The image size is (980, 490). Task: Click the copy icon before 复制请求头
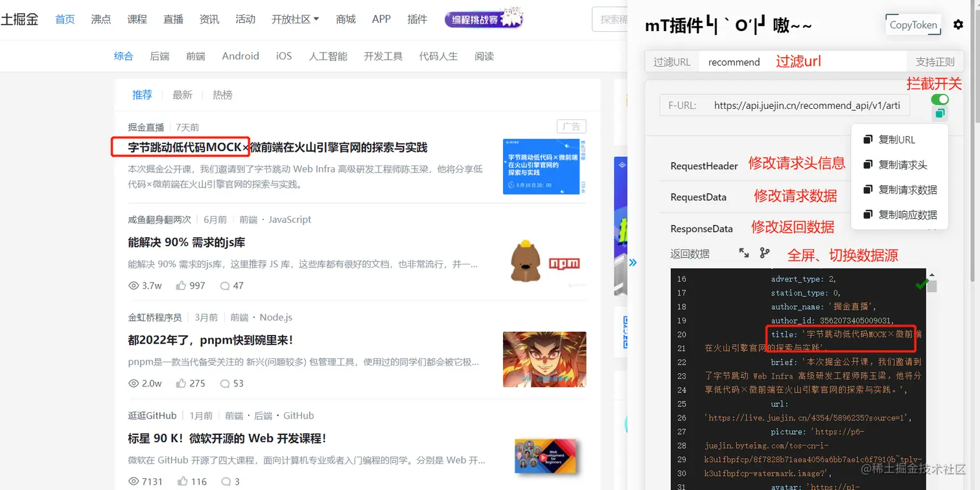(867, 165)
